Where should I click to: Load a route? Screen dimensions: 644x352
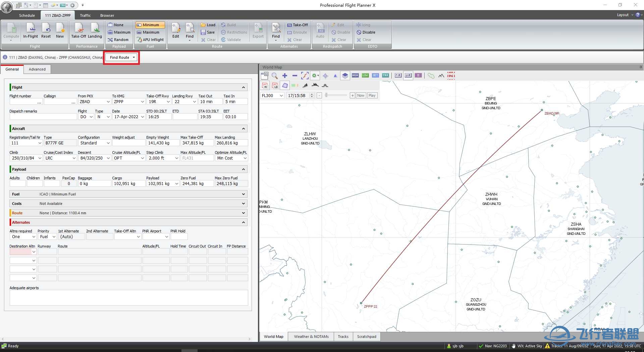tap(208, 25)
